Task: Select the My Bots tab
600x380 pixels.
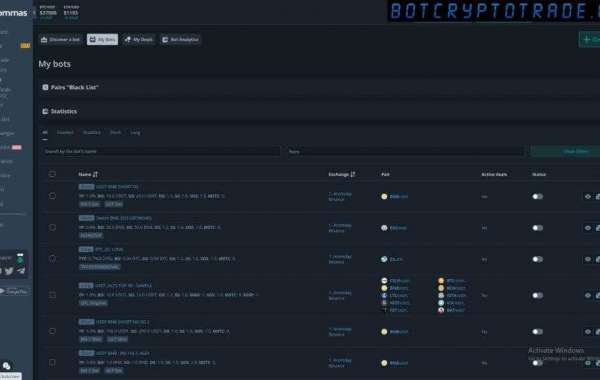Action: pyautogui.click(x=102, y=39)
